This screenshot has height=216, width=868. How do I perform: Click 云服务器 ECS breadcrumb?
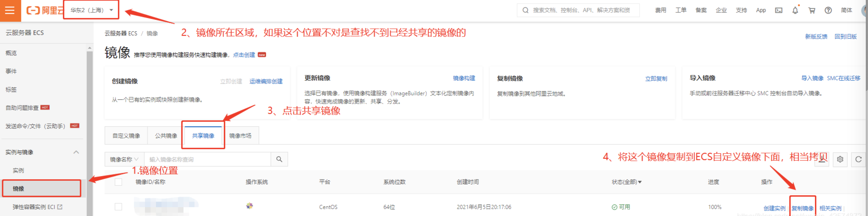point(121,33)
